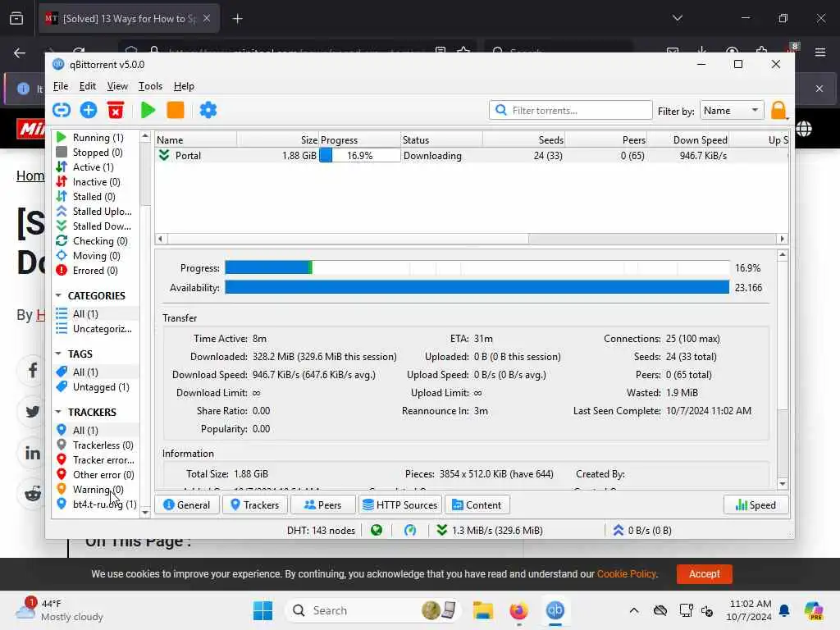Sort torrents by the Down Speed column
The width and height of the screenshot is (840, 630).
pos(687,139)
